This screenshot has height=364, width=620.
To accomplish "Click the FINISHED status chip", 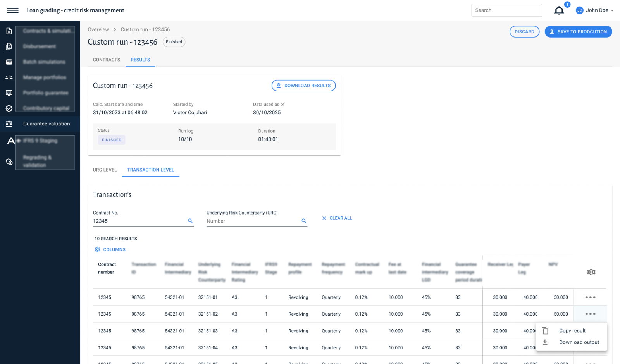I will (x=112, y=140).
